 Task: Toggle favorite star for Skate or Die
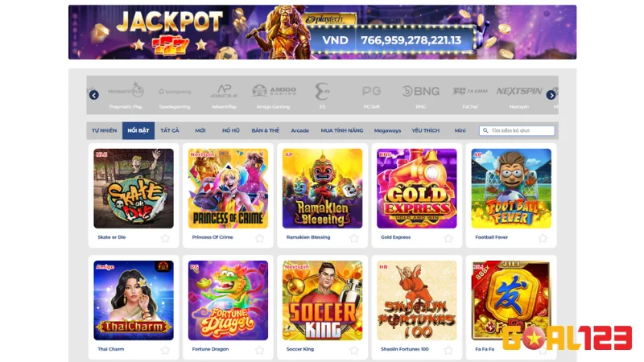(165, 238)
